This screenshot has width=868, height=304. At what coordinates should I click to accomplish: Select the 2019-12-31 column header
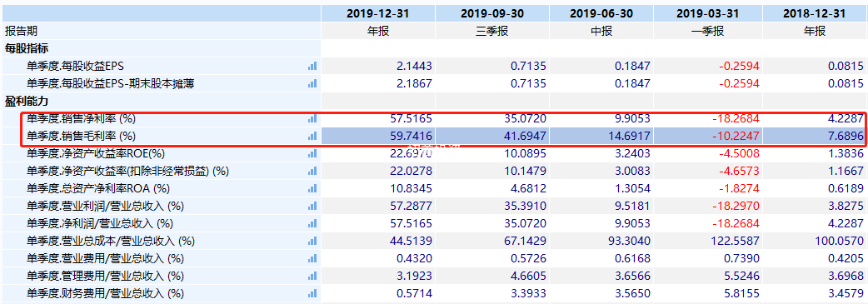click(378, 14)
